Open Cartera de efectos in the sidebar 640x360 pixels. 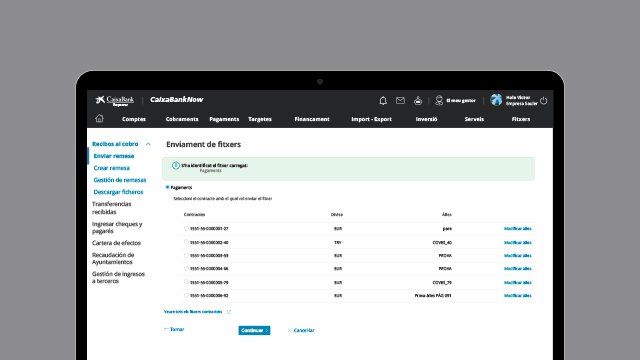[116, 243]
